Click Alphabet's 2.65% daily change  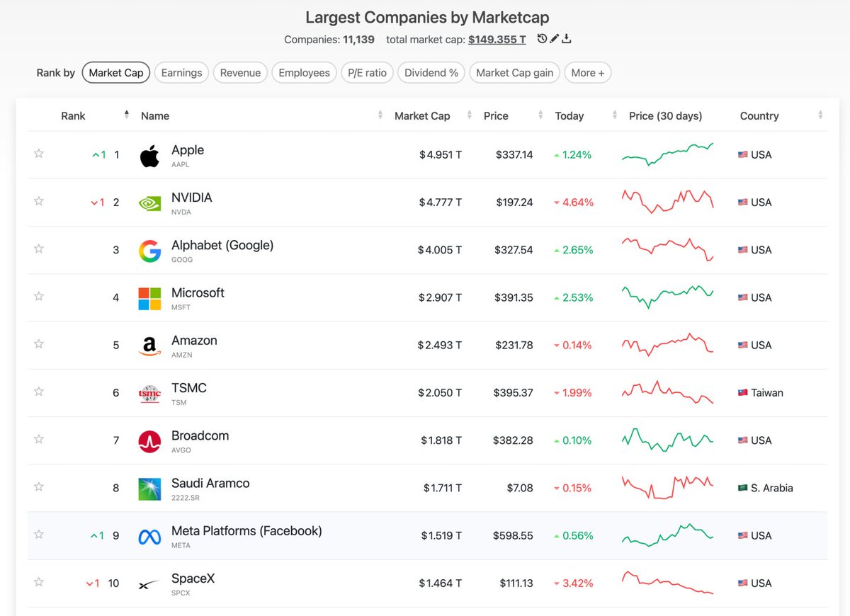(x=574, y=250)
